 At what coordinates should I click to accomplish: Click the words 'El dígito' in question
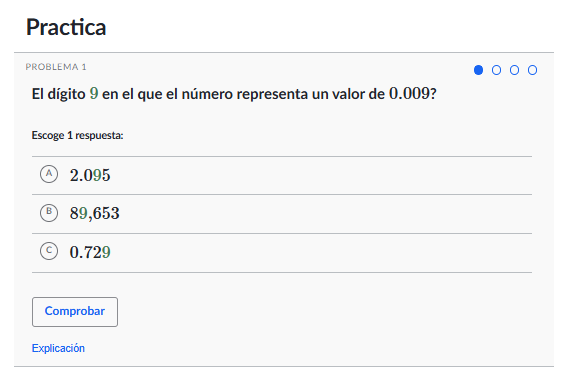(59, 94)
